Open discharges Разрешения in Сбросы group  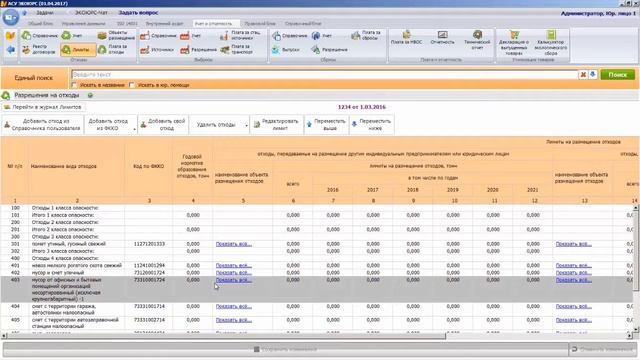(x=330, y=50)
